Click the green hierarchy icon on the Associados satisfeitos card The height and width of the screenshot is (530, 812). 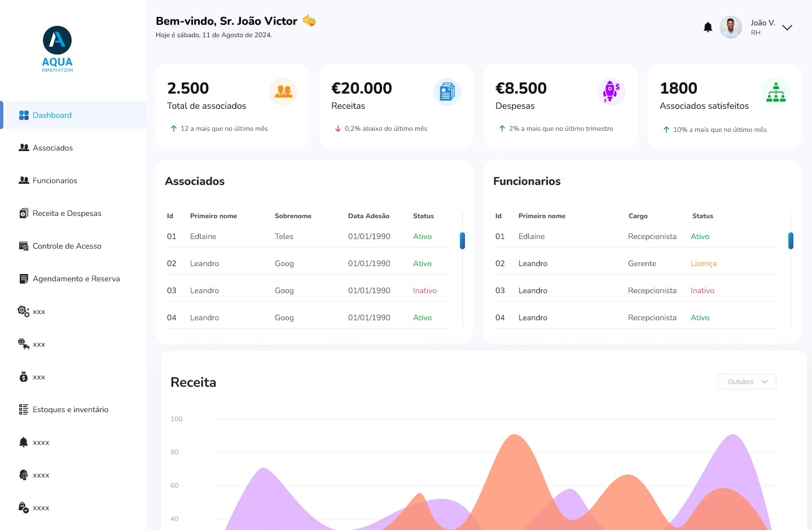[776, 91]
